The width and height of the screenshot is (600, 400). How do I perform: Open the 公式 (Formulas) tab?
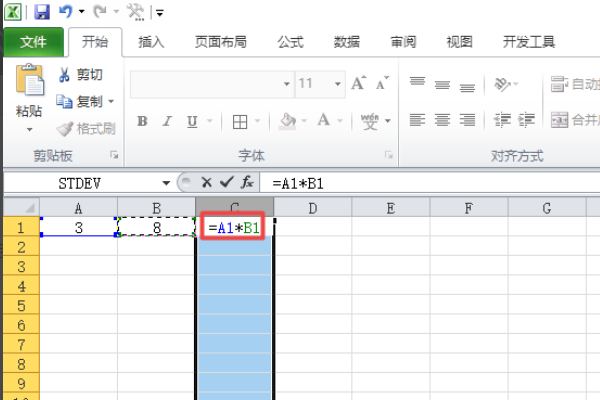coord(290,42)
